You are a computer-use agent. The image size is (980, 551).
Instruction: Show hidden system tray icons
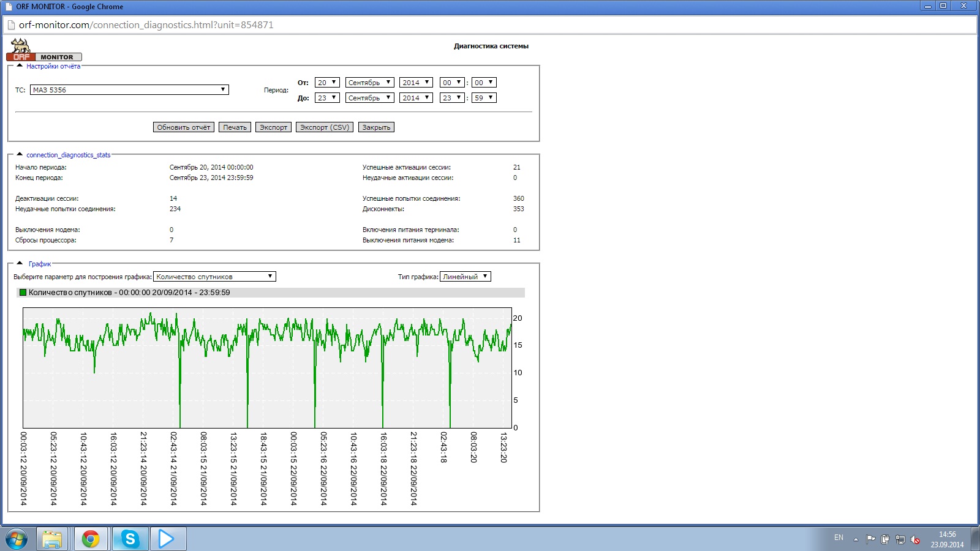click(x=856, y=539)
